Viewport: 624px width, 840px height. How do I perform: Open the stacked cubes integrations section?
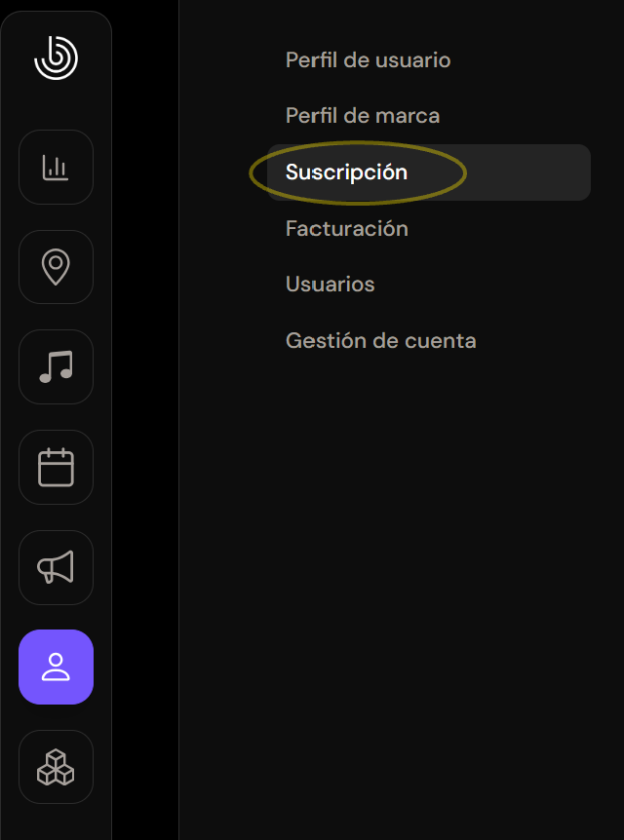point(56,767)
